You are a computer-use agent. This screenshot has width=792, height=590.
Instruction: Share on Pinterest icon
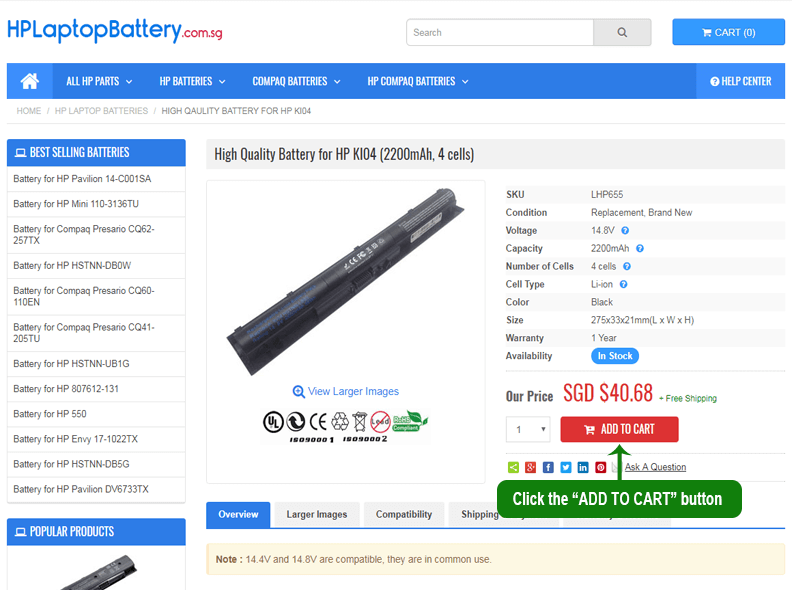pyautogui.click(x=601, y=467)
